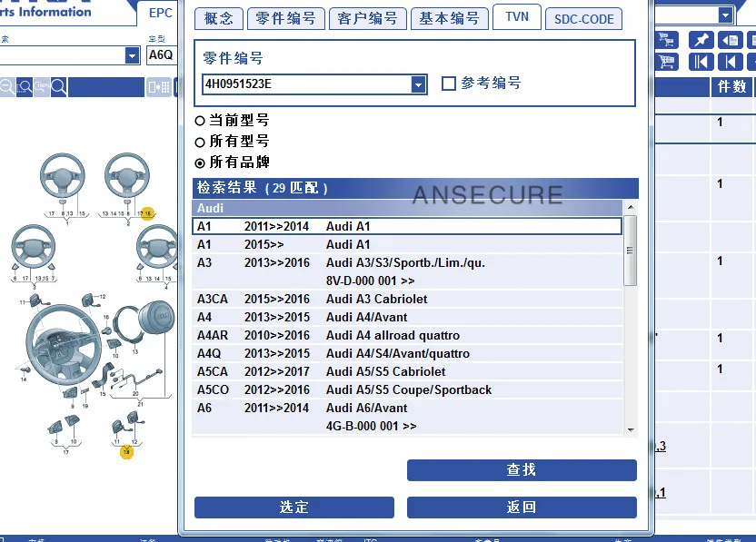Switch to the SDC-CODE tab
The height and width of the screenshot is (542, 756).
click(584, 19)
